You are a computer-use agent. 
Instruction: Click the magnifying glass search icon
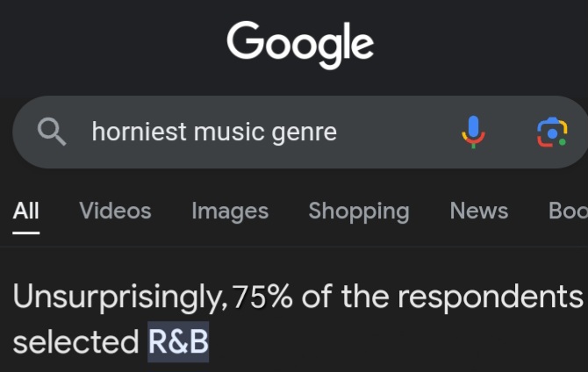coord(53,132)
